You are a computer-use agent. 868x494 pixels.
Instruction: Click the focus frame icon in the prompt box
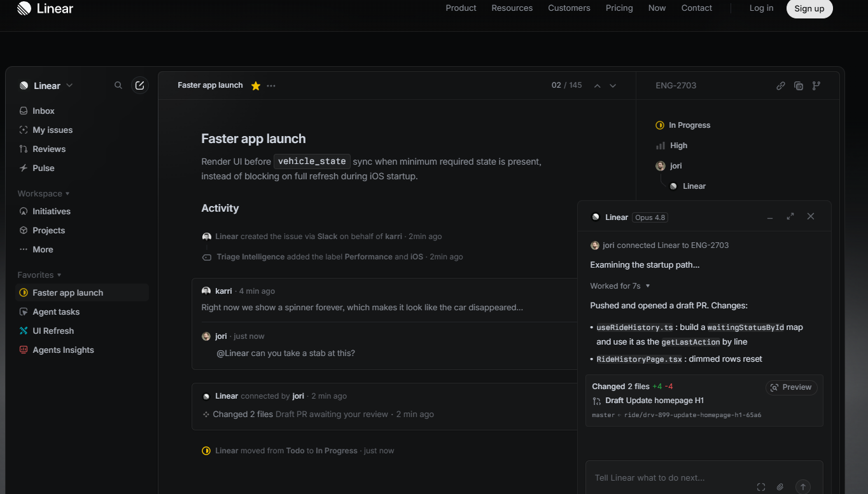(x=761, y=487)
